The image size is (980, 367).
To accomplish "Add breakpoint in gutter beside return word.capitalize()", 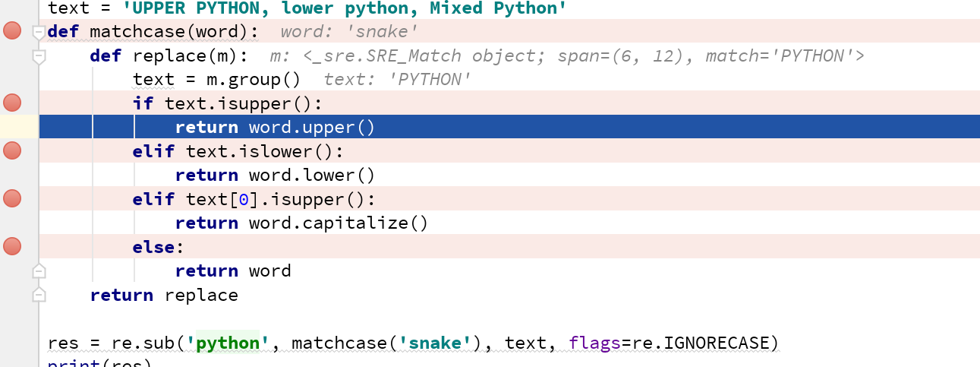I will tap(12, 223).
